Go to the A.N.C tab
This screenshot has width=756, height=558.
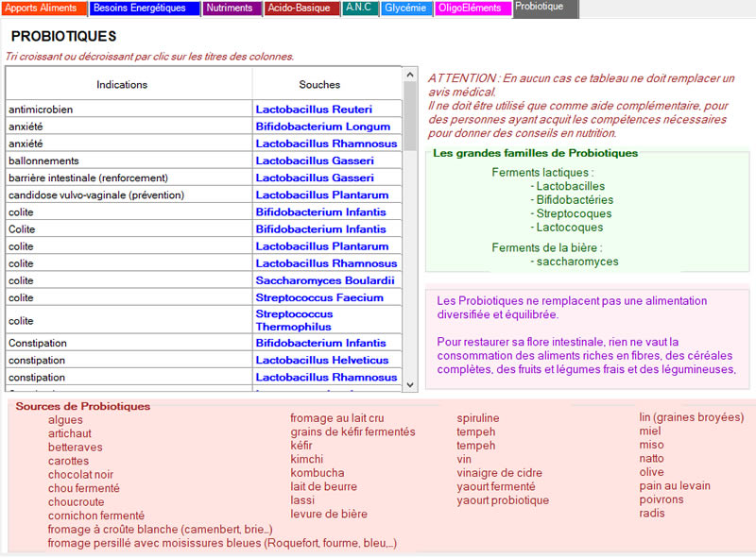[x=360, y=8]
